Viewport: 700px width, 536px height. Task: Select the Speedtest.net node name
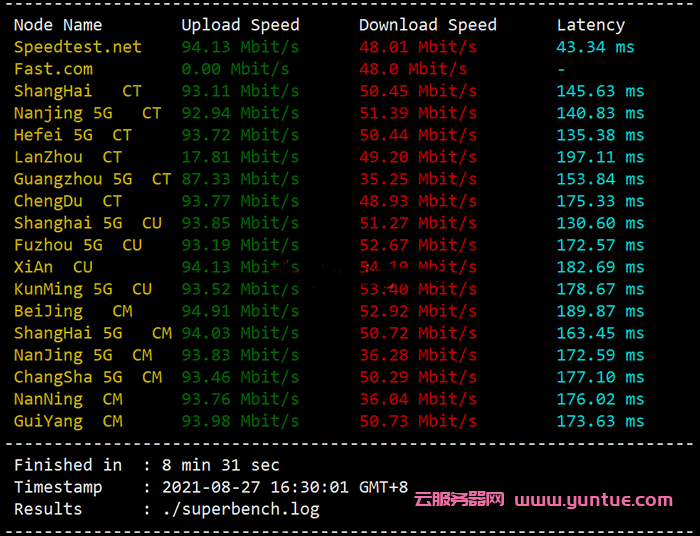coord(78,47)
